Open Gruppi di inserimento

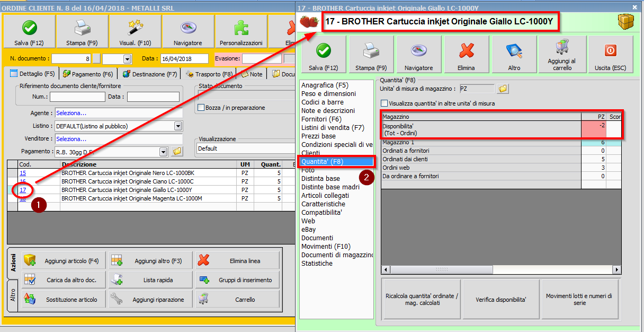click(x=238, y=280)
